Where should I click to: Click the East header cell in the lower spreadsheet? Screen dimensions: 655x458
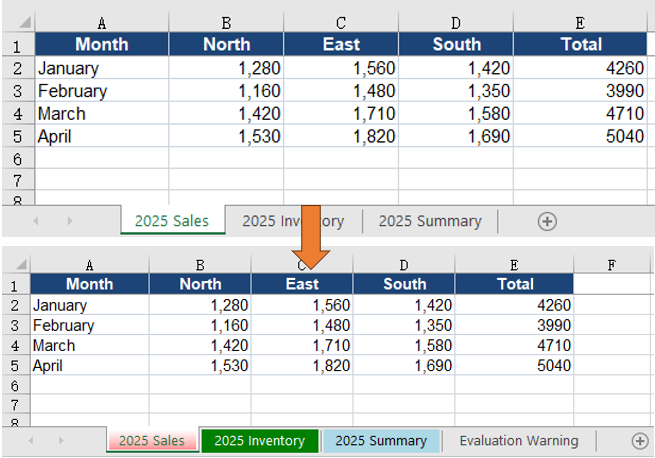click(x=302, y=284)
